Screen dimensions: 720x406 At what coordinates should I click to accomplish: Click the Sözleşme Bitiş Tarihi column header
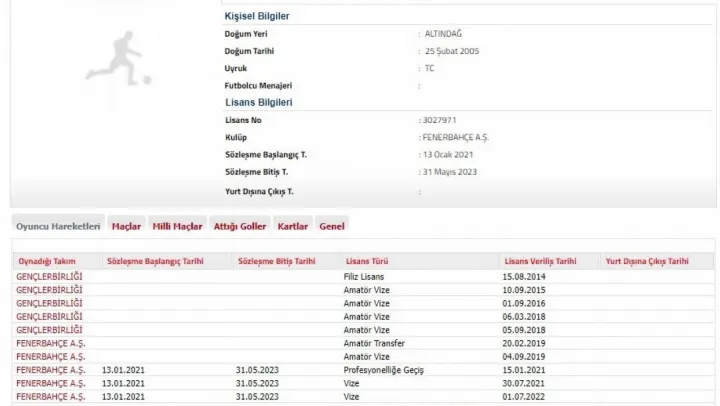(274, 260)
